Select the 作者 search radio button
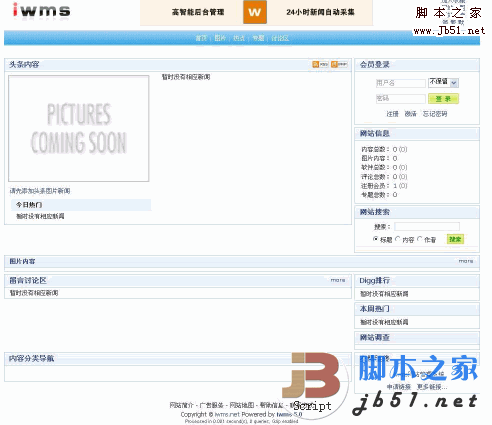The height and width of the screenshot is (425, 492). pyautogui.click(x=420, y=239)
